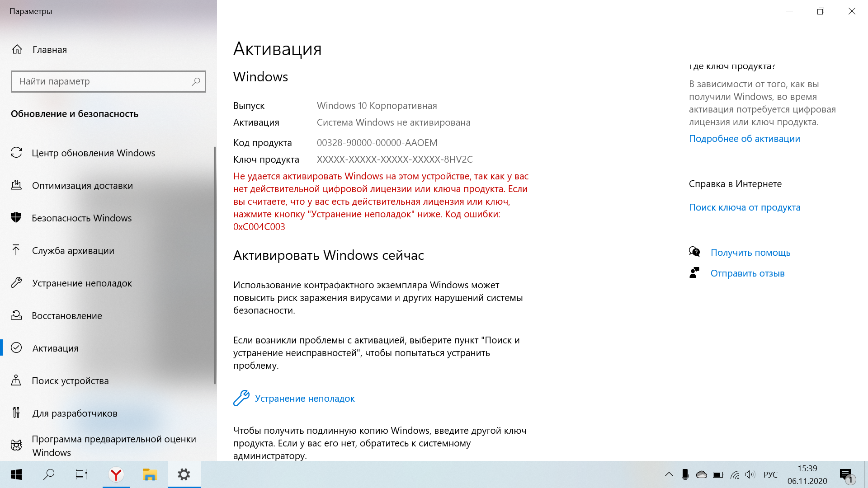Open Подробнее об активации link
Screen dimensions: 868x488
744,139
